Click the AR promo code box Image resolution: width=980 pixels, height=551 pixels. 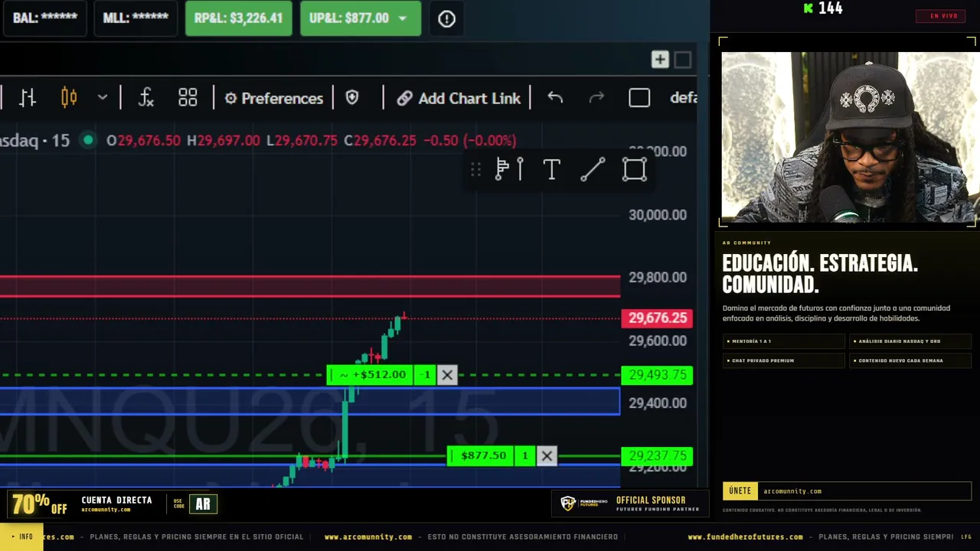(x=203, y=504)
